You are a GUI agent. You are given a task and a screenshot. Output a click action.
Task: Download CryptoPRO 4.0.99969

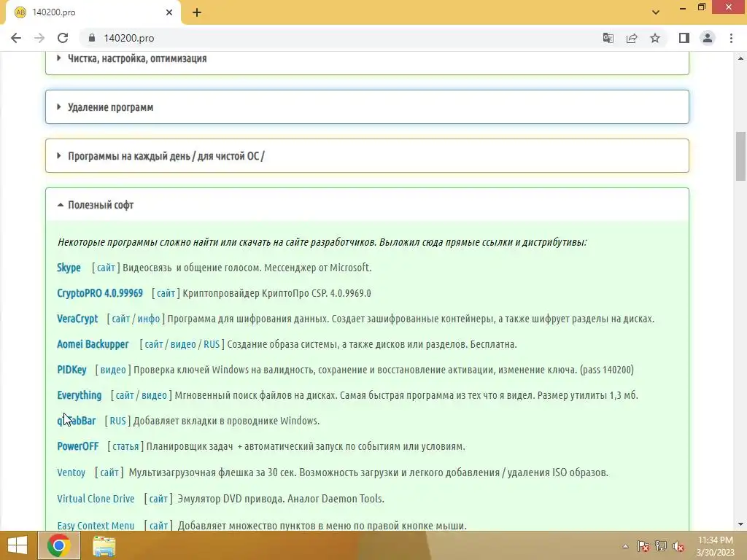coord(99,293)
